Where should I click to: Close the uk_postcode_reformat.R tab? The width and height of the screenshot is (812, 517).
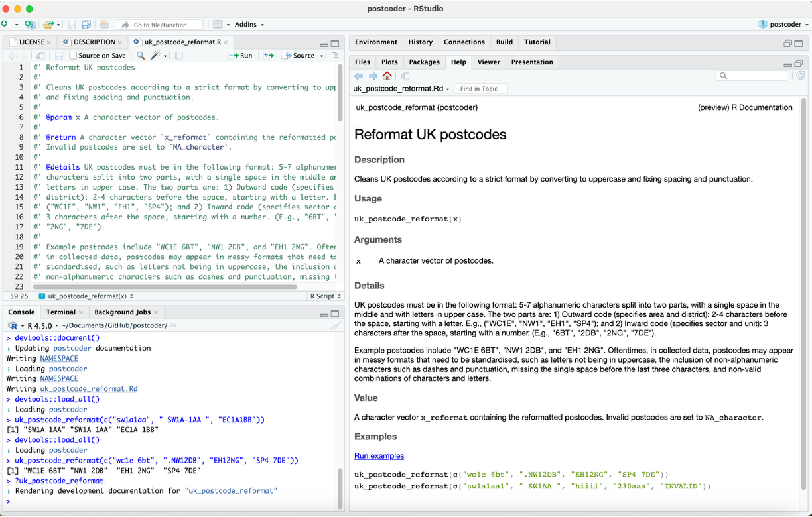[226, 42]
